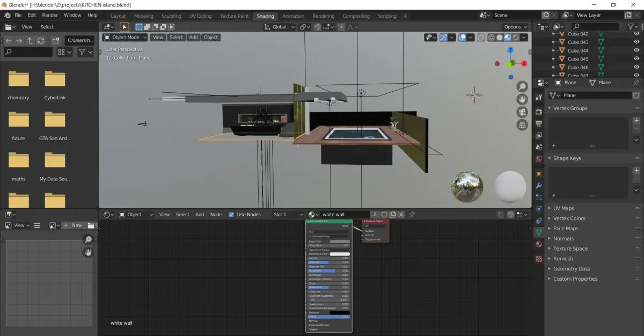Toggle viewport overlays display
Image resolution: width=644 pixels, height=336 pixels.
(462, 38)
